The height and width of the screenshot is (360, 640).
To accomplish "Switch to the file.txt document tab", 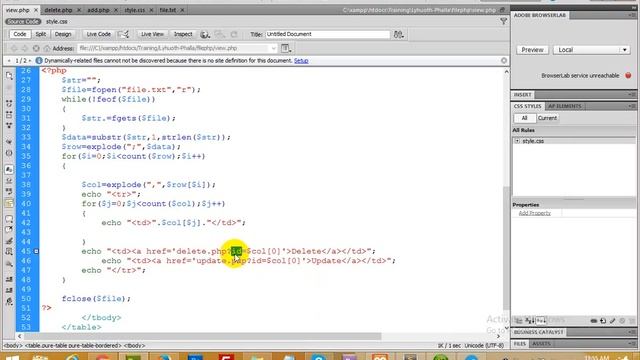I will [167, 10].
